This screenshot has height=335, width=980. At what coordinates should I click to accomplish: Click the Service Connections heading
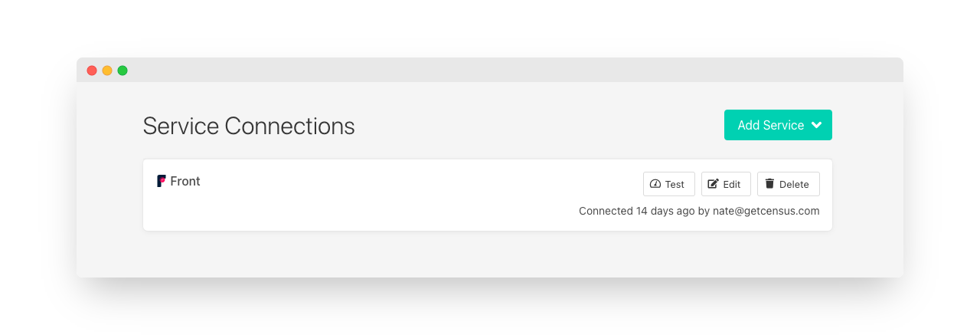pyautogui.click(x=249, y=126)
